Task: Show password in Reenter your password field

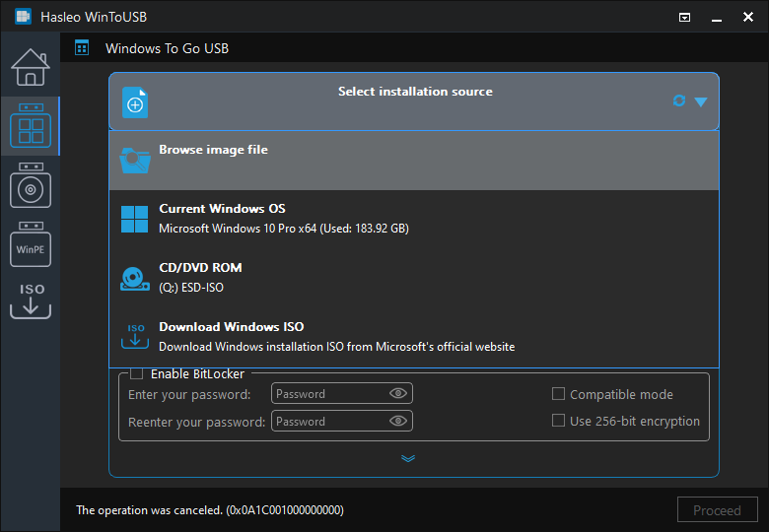Action: 398,421
